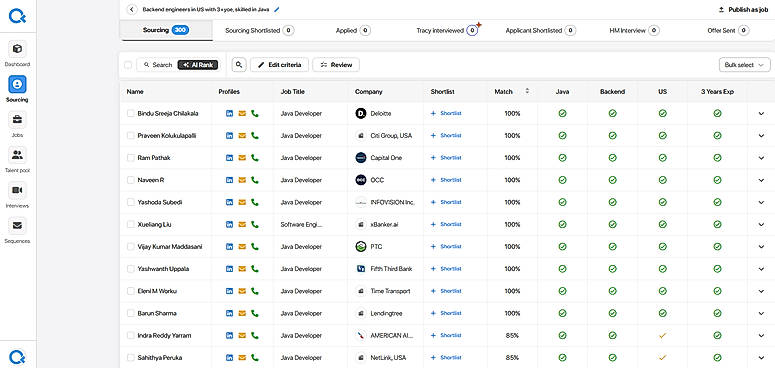Check Yashoda Subedi's row checkbox

tap(130, 203)
